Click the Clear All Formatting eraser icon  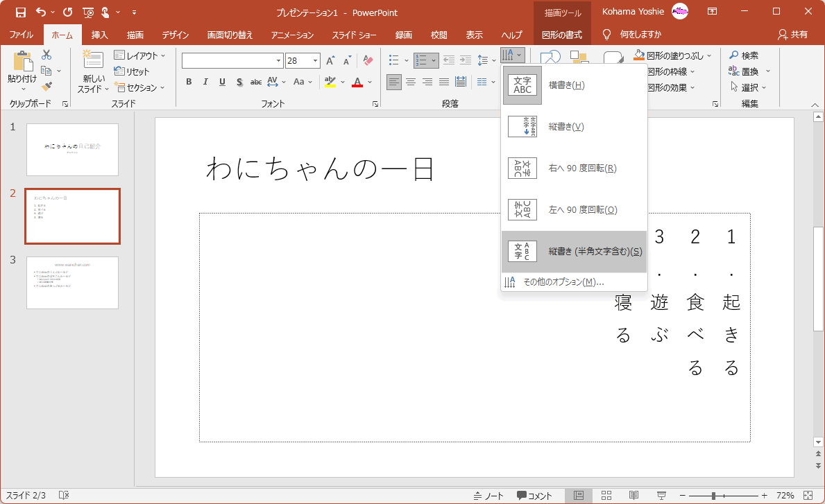coord(368,61)
